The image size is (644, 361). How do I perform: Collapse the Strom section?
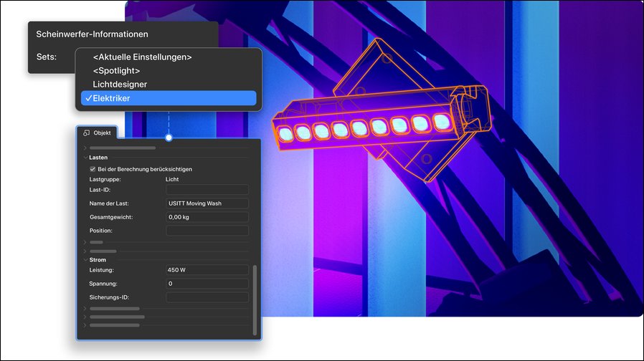coord(85,260)
